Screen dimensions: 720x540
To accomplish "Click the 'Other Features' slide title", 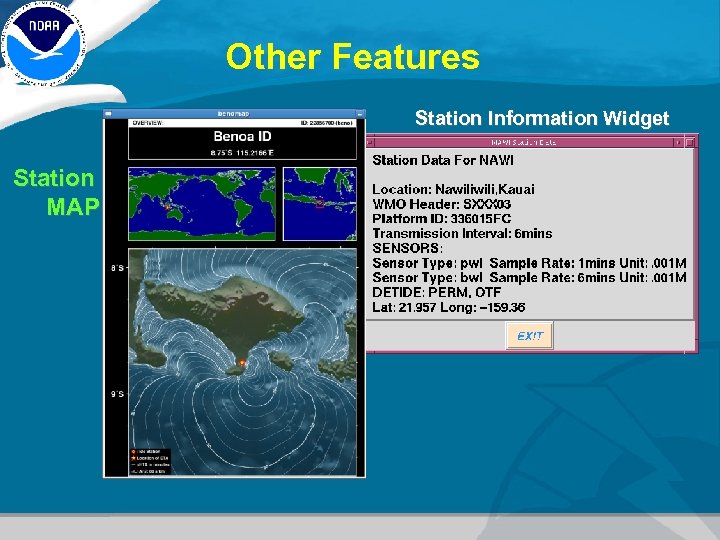I will [353, 56].
